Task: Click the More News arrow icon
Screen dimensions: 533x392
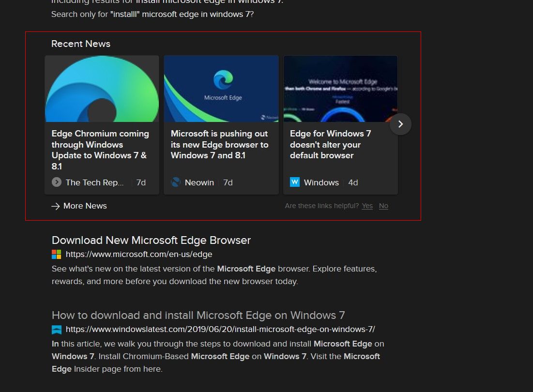Action: [x=55, y=206]
